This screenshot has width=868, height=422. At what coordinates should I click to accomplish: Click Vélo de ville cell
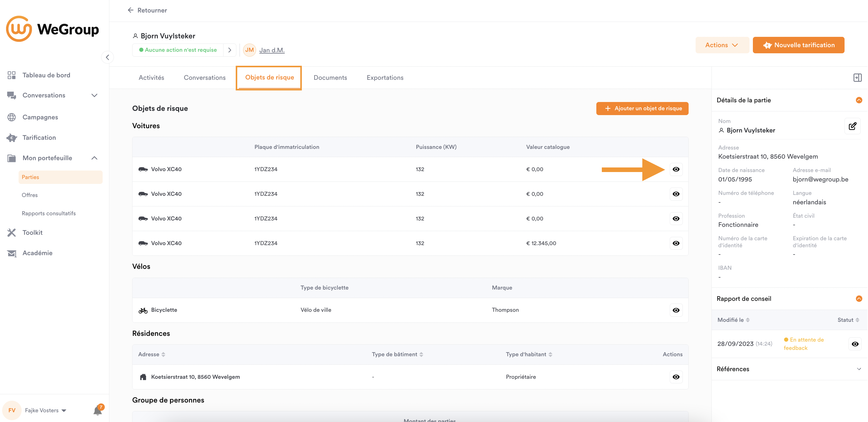pyautogui.click(x=316, y=310)
